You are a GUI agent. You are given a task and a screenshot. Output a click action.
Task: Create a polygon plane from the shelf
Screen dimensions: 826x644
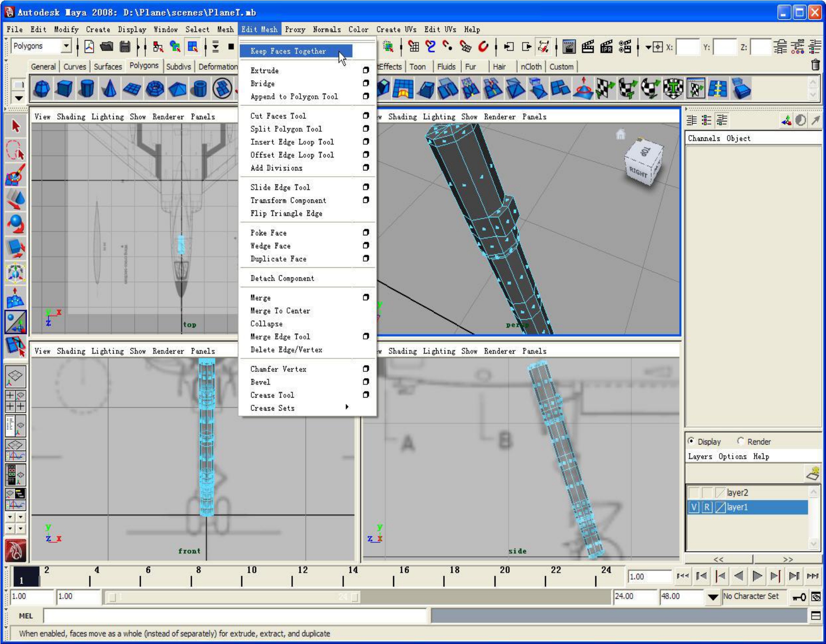click(x=132, y=89)
